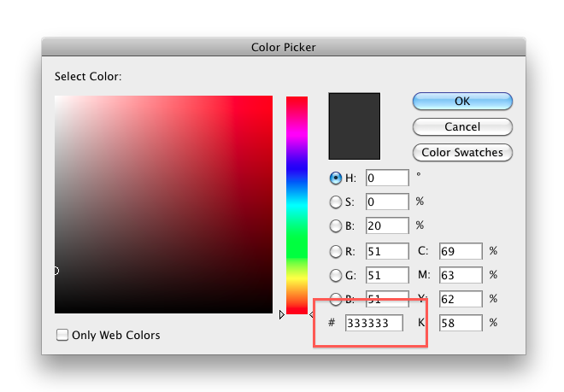The width and height of the screenshot is (564, 392).
Task: Enable the Only Web Colors checkbox
Action: (x=62, y=335)
